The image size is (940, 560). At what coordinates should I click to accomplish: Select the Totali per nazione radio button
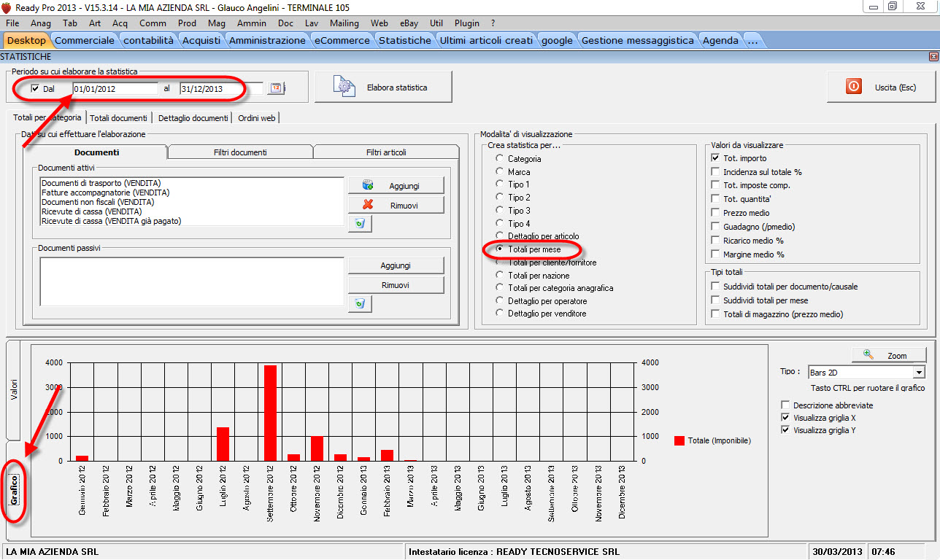point(500,276)
